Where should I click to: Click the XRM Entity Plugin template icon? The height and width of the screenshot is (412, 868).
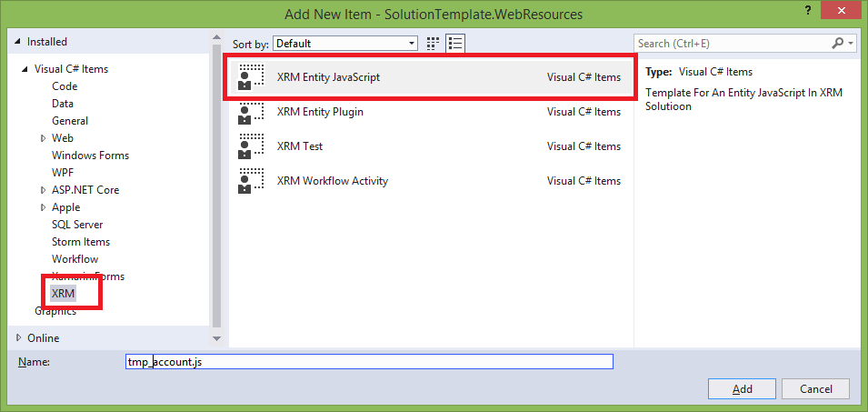tap(250, 112)
